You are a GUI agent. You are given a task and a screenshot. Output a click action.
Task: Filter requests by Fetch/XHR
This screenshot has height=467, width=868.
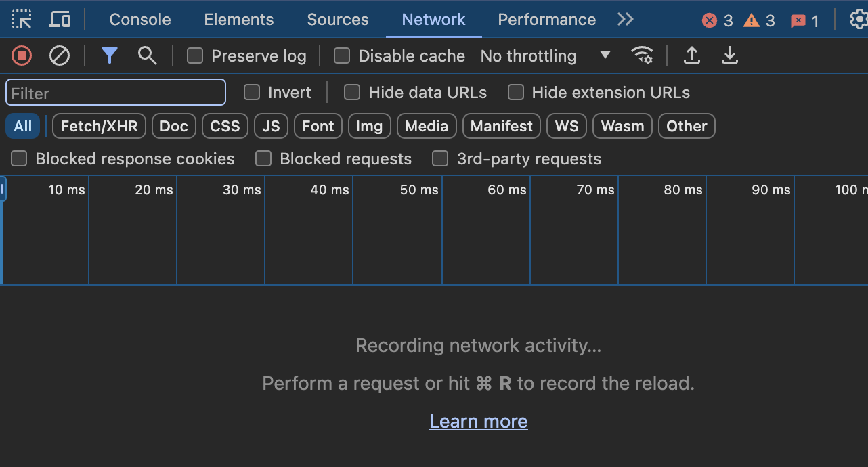(99, 126)
